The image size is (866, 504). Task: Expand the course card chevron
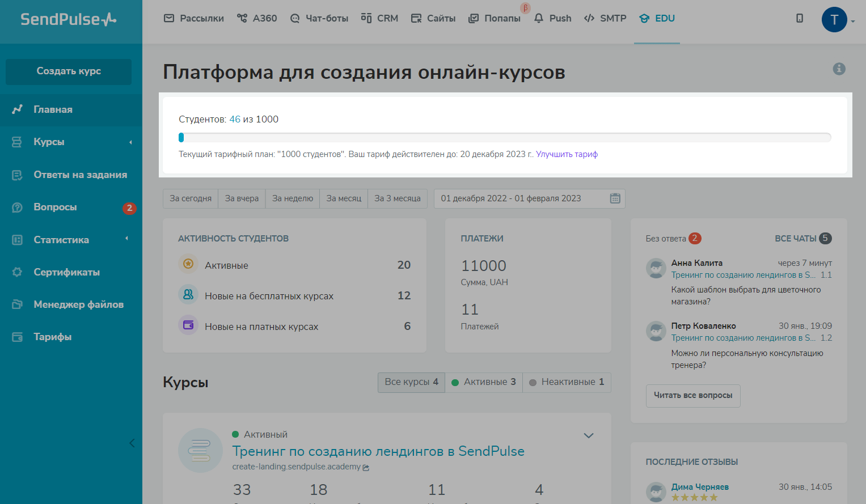tap(589, 435)
